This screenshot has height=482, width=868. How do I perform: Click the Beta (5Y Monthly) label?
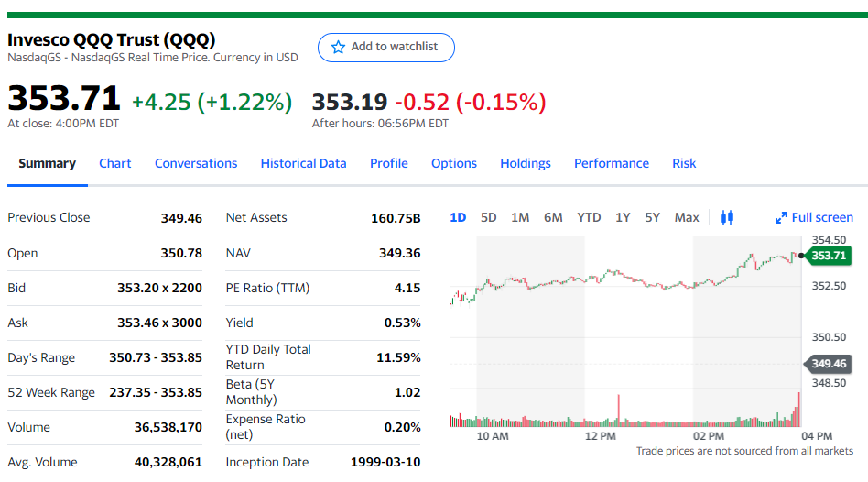(x=251, y=392)
